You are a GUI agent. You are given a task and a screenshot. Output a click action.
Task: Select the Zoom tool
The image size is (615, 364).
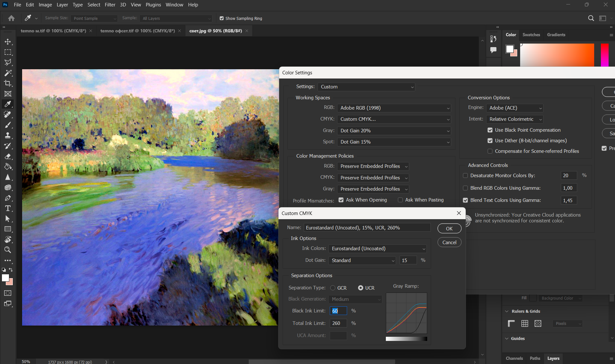click(x=8, y=250)
